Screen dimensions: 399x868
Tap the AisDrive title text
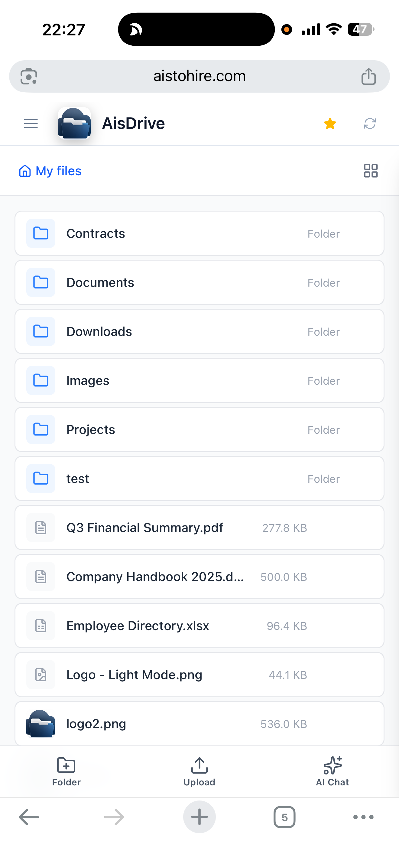[134, 123]
